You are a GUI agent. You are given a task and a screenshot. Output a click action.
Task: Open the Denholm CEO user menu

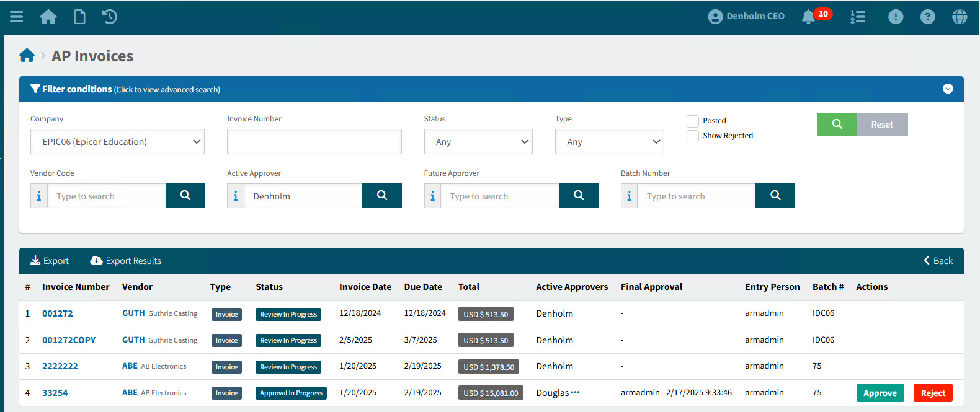(x=746, y=17)
